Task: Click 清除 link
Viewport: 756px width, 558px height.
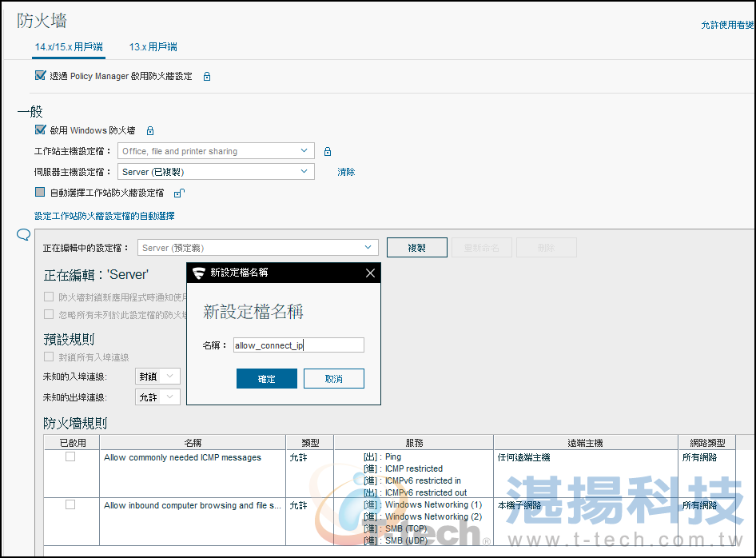Action: pos(346,172)
